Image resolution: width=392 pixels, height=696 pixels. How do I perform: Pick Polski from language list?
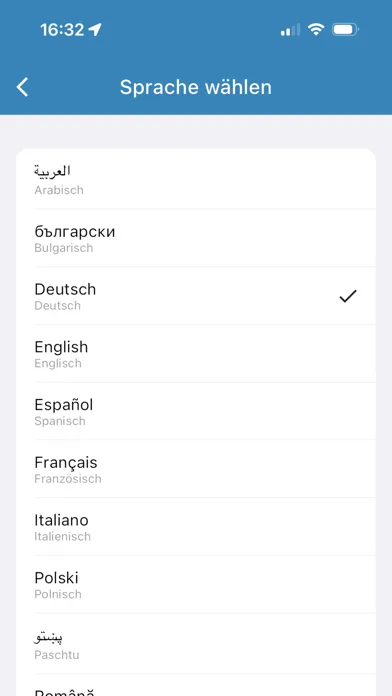[196, 584]
